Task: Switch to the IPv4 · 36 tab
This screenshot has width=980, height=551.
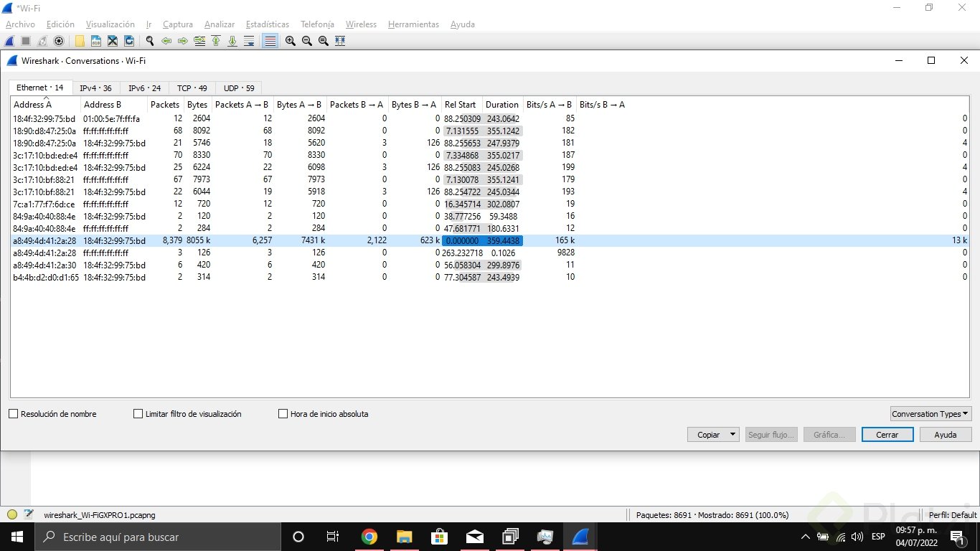Action: click(x=95, y=88)
